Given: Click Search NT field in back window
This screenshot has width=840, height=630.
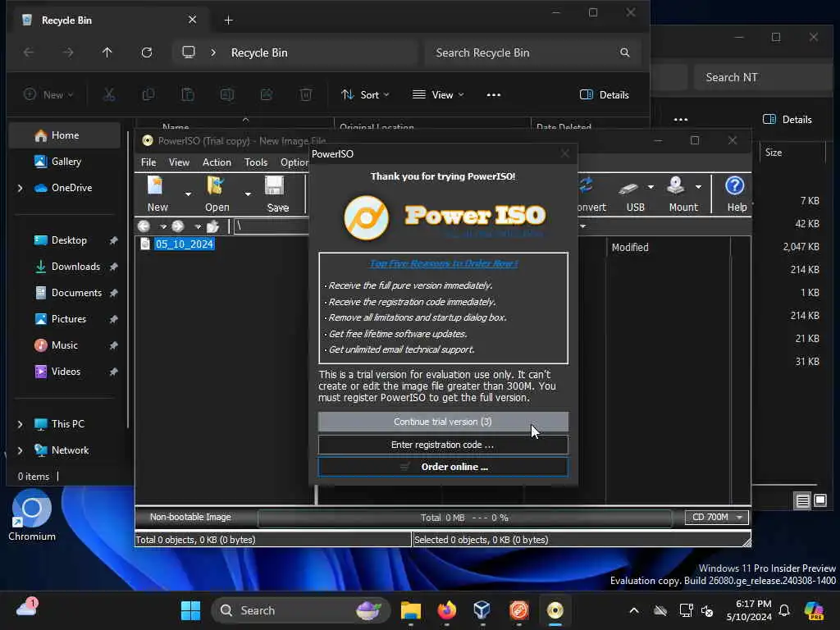Looking at the screenshot, I should (x=764, y=77).
